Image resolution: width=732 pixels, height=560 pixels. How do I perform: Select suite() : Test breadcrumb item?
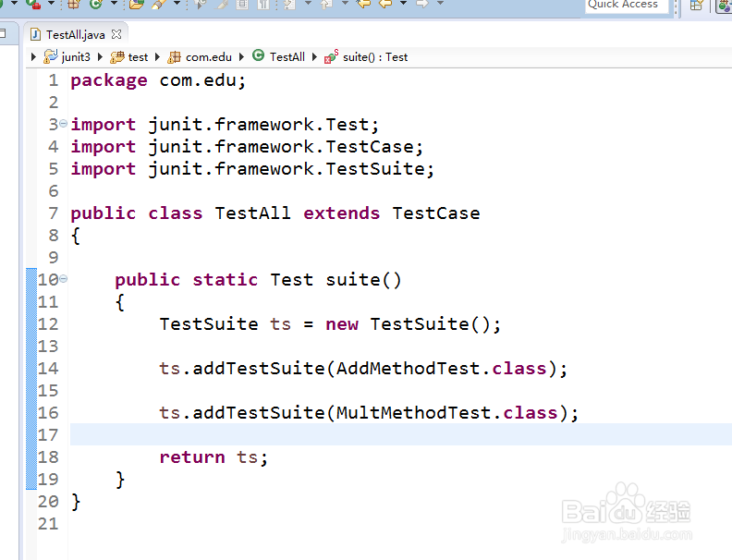(367, 57)
